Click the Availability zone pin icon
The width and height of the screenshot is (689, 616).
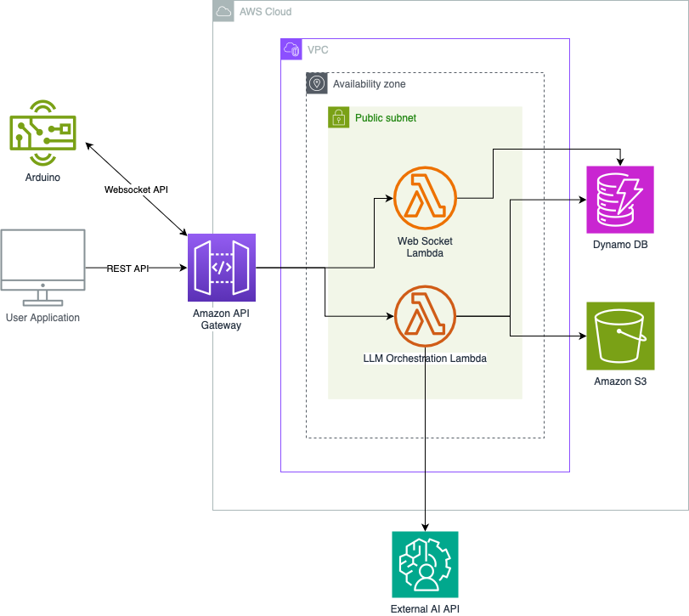pyautogui.click(x=317, y=83)
